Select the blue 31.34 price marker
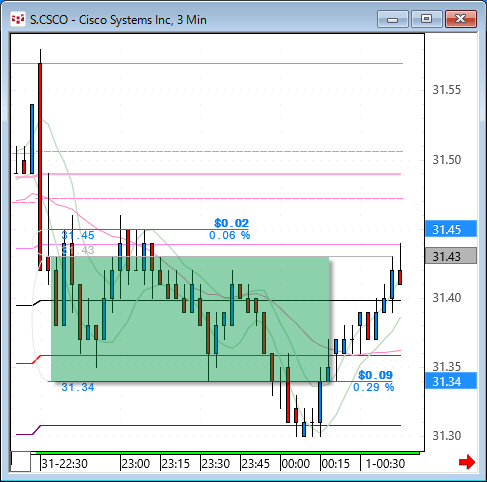The width and height of the screenshot is (487, 482). 451,381
